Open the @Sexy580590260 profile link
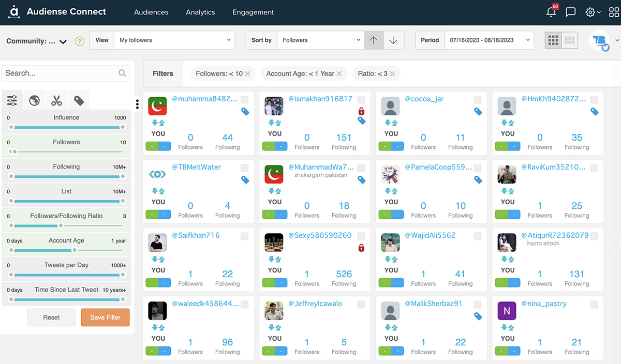The width and height of the screenshot is (621, 364). (320, 235)
